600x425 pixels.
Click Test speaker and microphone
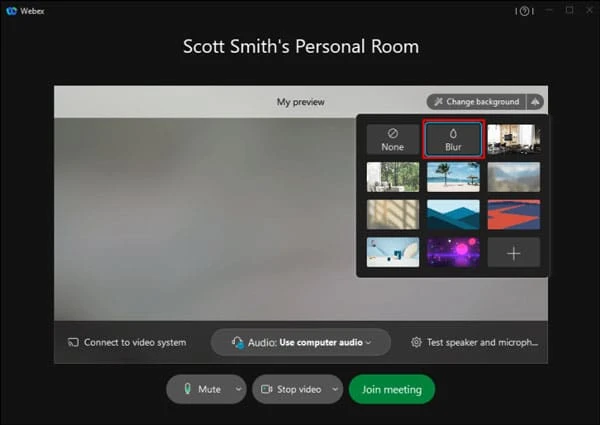pos(474,342)
